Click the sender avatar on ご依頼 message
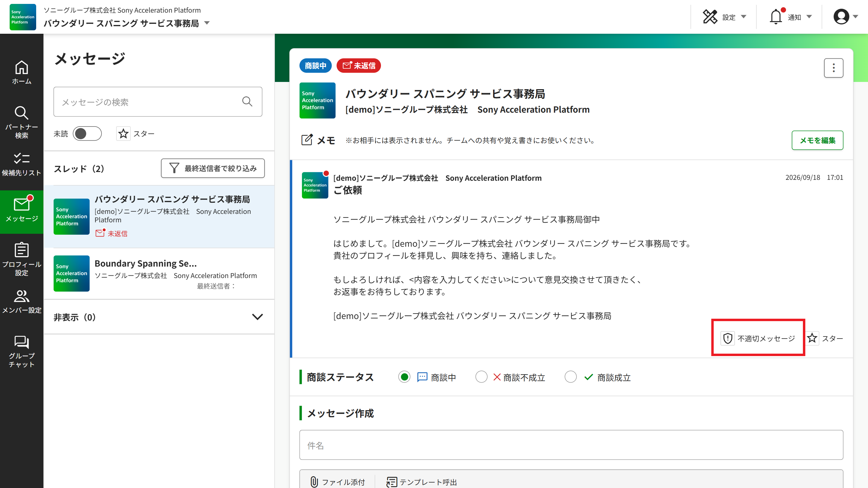The height and width of the screenshot is (488, 868). tap(315, 185)
